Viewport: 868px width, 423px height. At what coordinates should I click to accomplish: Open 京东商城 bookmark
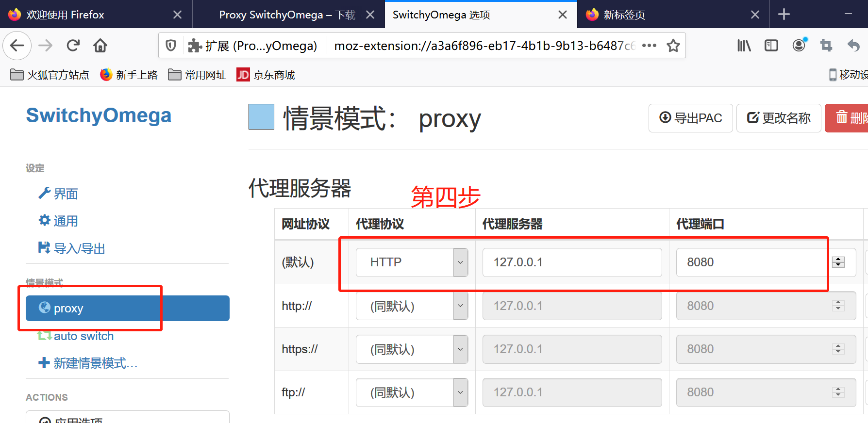tap(266, 75)
